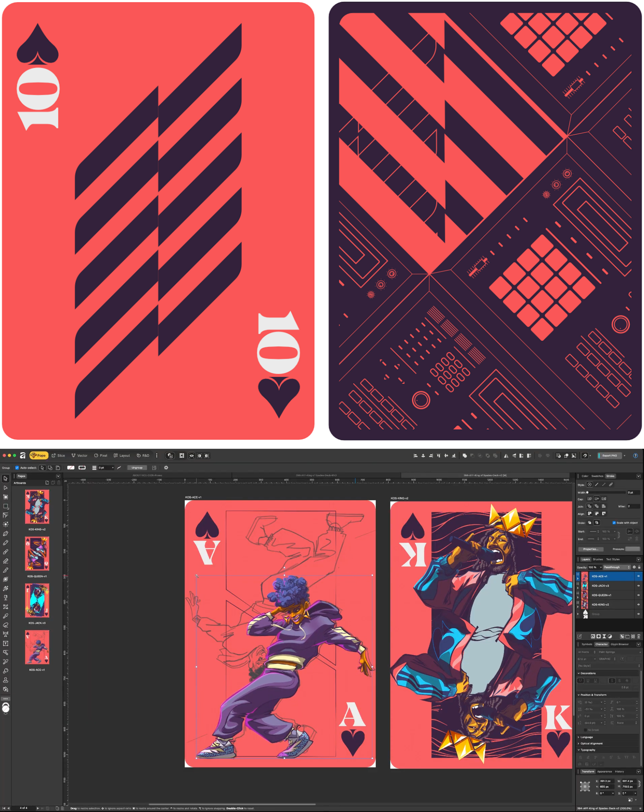This screenshot has height=812, width=644.
Task: Switch to the Layout studio
Action: point(122,456)
